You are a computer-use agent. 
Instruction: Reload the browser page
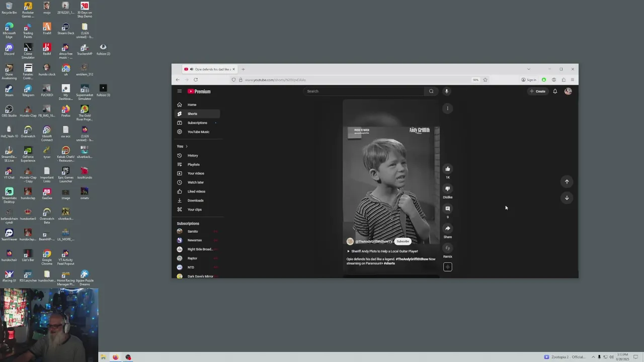tap(196, 79)
